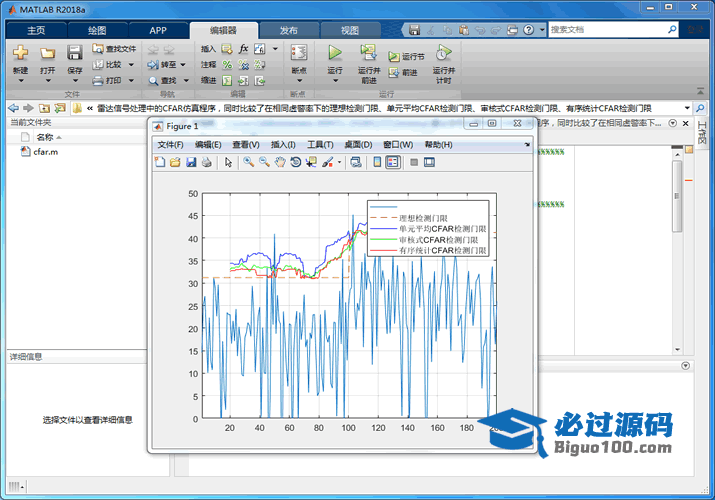The width and height of the screenshot is (715, 500).
Task: Toggle the Zoom In tool
Action: [x=249, y=162]
